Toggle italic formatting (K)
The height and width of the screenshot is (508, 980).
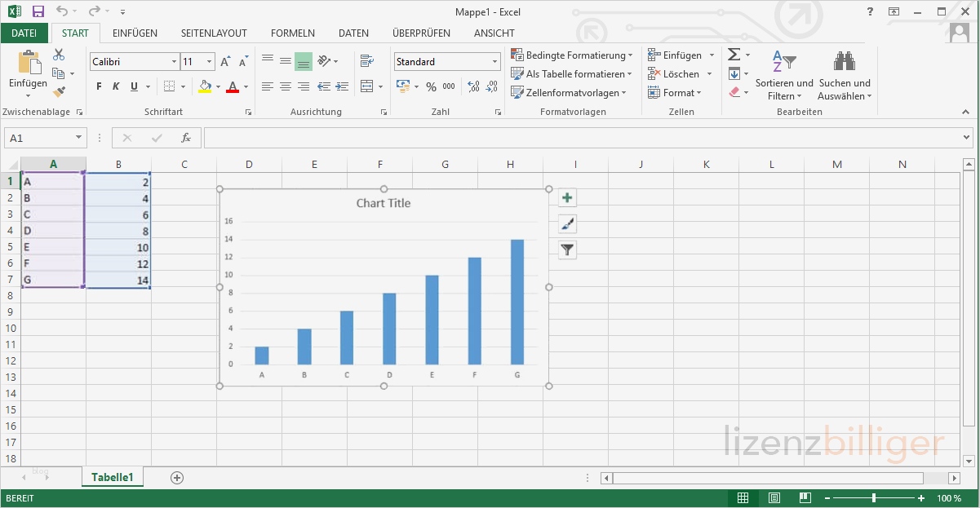[116, 86]
